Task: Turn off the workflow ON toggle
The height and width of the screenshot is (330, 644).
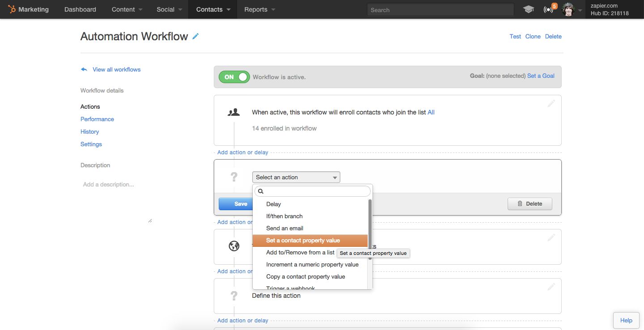Action: pos(234,77)
